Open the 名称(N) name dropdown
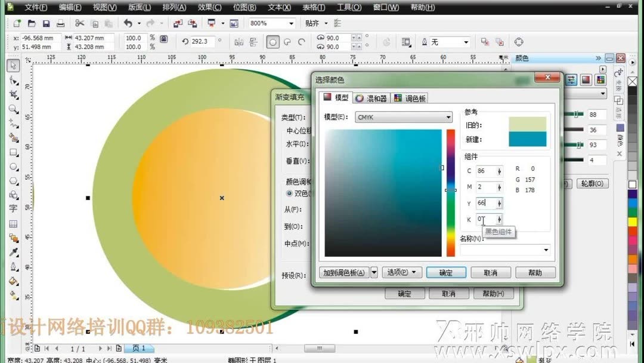 pos(545,250)
